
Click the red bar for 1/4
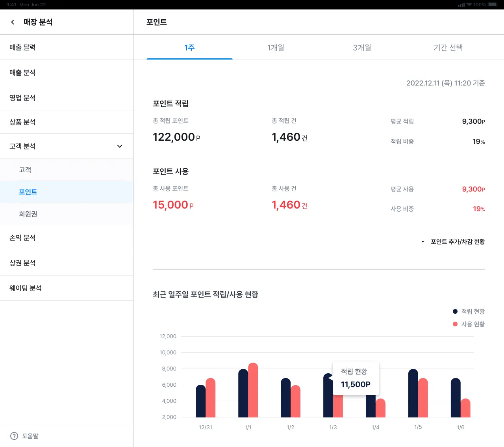[381, 408]
